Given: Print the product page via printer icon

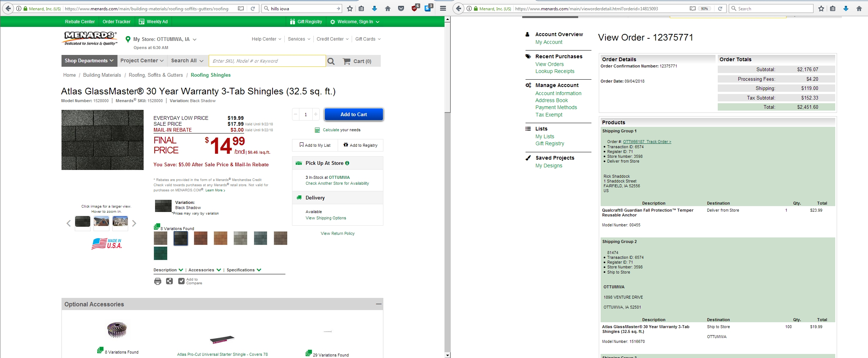Looking at the screenshot, I should pyautogui.click(x=158, y=281).
